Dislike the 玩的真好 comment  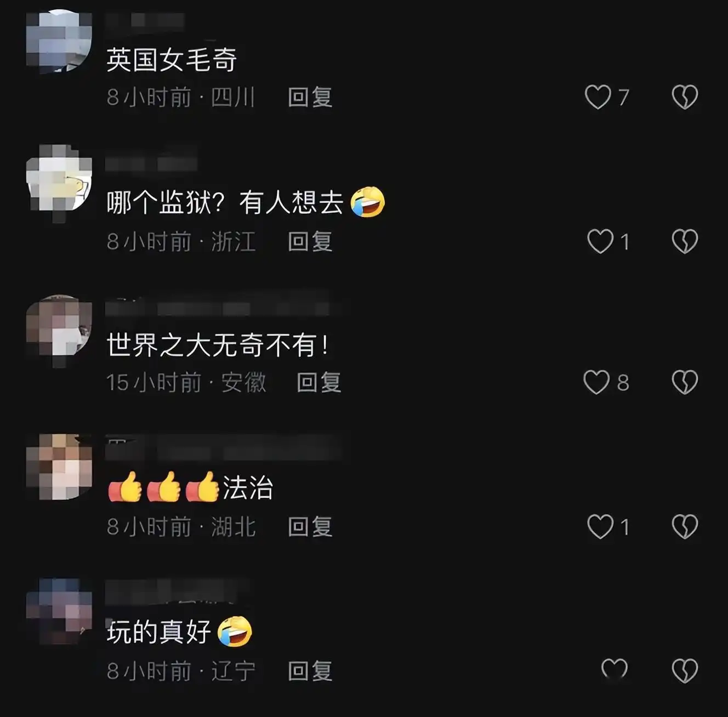(685, 670)
